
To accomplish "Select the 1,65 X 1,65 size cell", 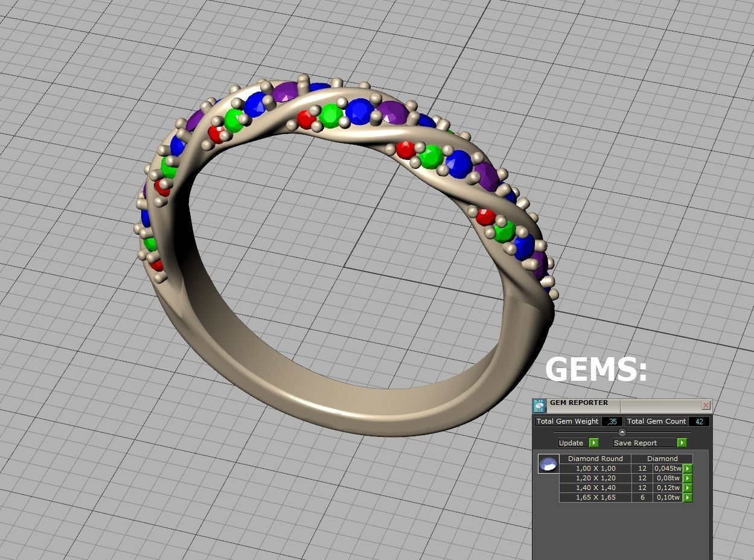I will pos(595,497).
